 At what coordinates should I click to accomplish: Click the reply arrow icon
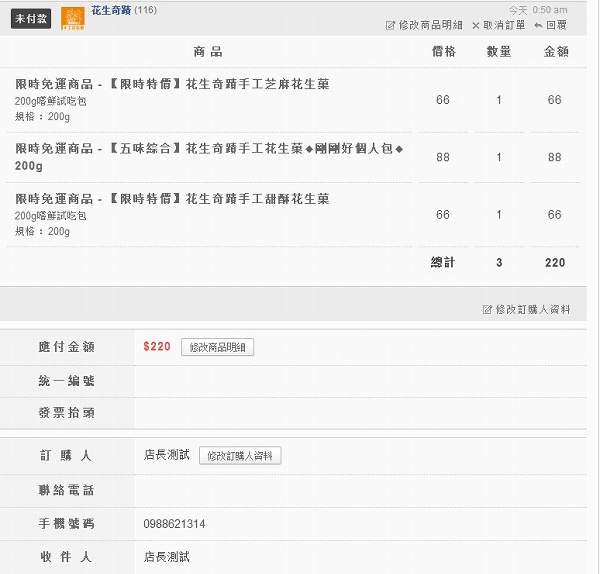click(538, 26)
